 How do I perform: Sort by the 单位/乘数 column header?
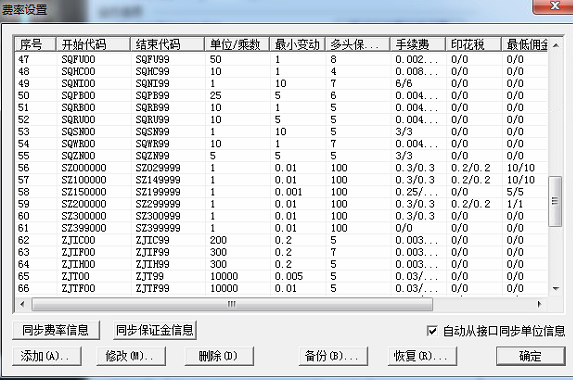point(237,45)
